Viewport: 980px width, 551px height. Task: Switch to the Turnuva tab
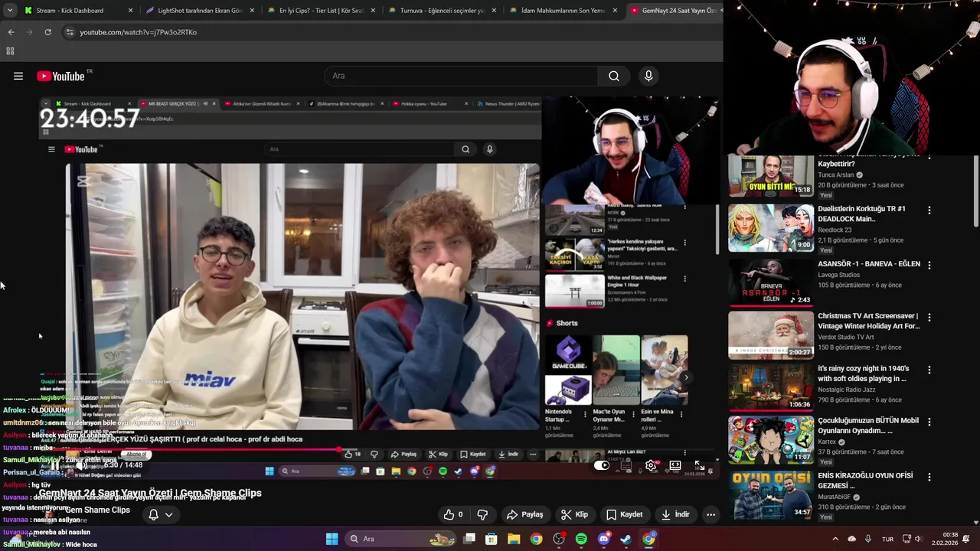441,11
